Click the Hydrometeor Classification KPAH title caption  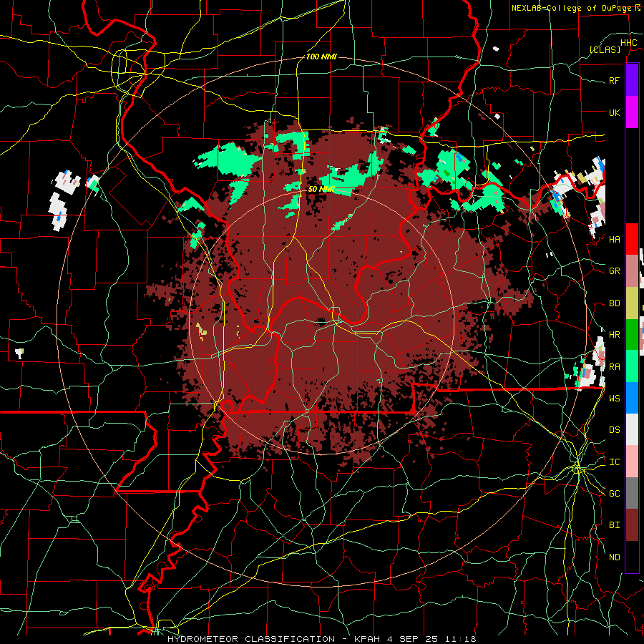tap(321, 639)
